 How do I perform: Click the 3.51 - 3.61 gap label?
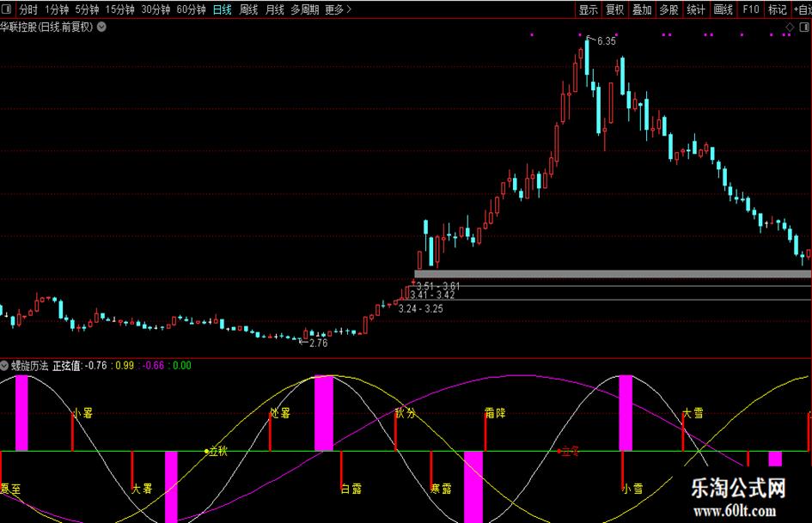click(438, 286)
